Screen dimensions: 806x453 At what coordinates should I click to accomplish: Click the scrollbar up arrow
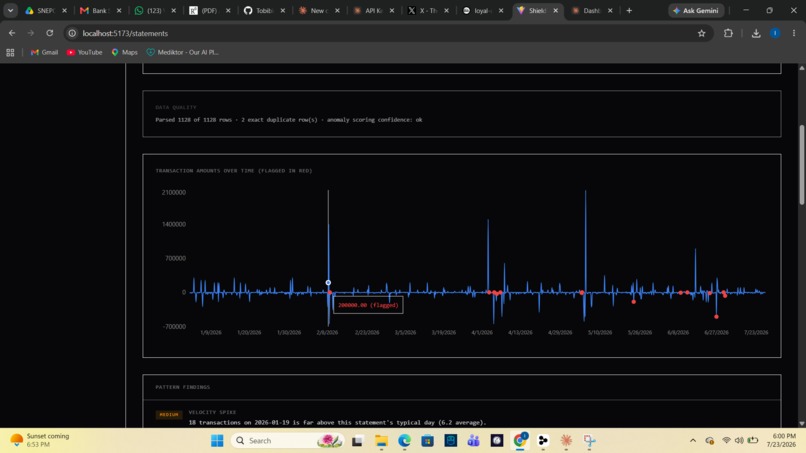801,68
